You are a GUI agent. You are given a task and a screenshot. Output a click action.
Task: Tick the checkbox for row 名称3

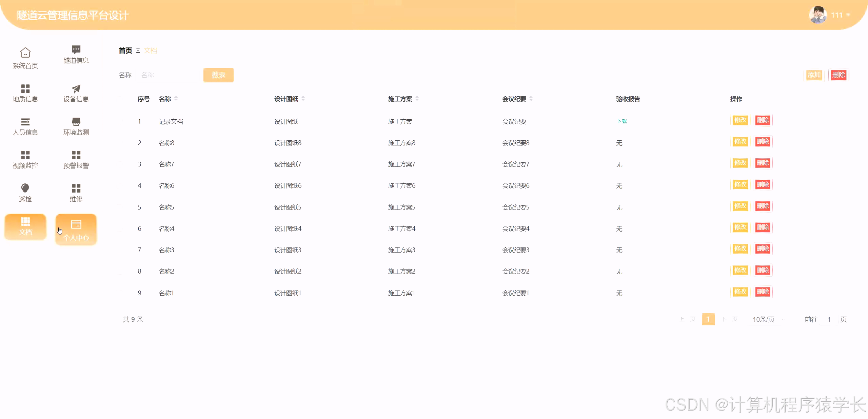click(x=120, y=250)
